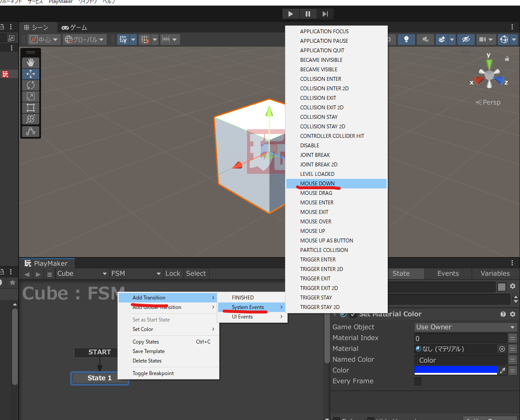
Task: Choose COLLISION ENTER event
Action: [x=336, y=79]
